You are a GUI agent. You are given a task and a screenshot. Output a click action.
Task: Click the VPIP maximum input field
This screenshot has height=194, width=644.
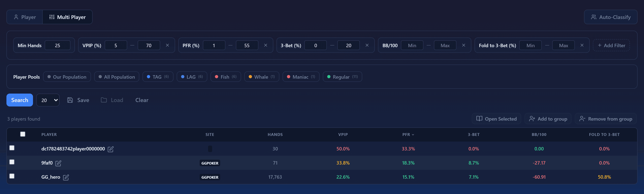coord(149,45)
